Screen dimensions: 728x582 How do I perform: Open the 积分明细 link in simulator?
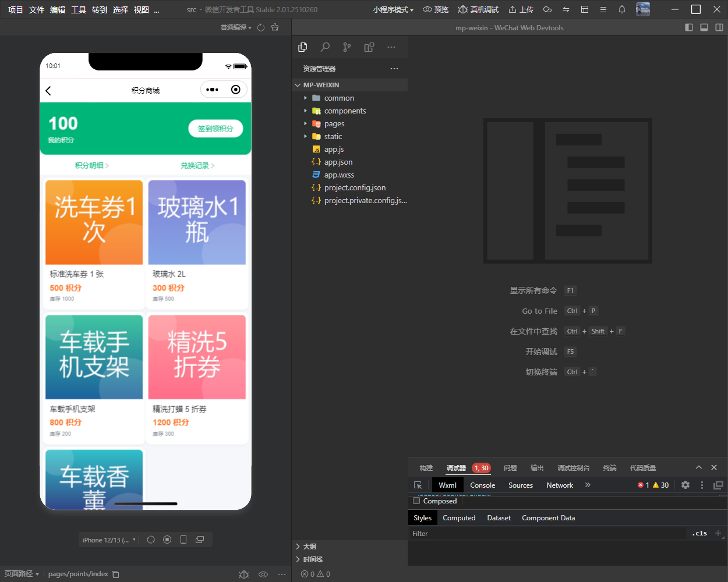[92, 165]
